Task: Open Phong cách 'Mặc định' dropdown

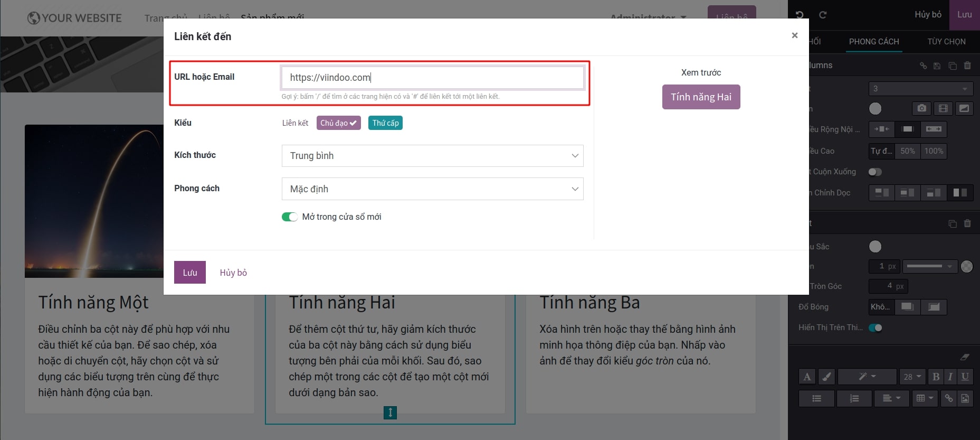Action: (x=433, y=189)
